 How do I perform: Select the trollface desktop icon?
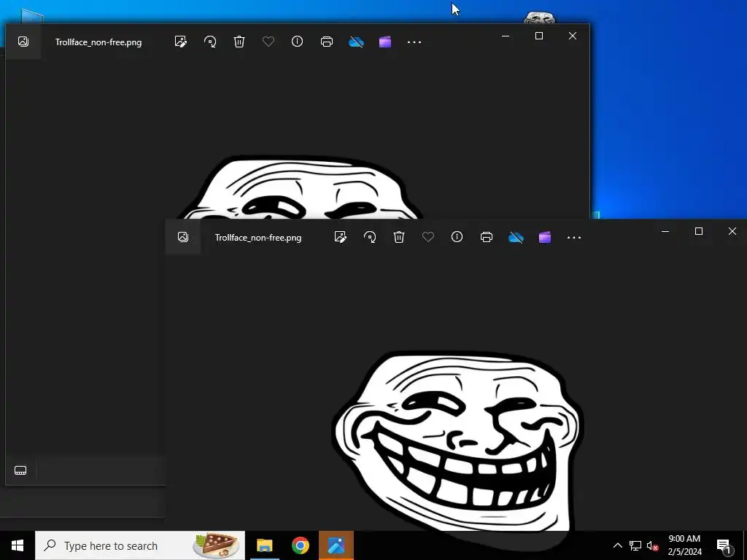(539, 17)
